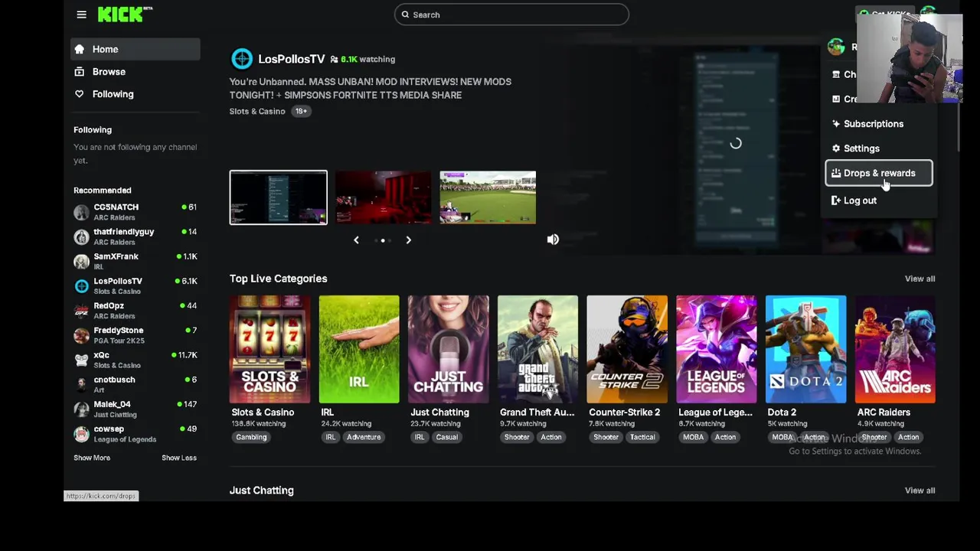Open recommended channel SamXFrank
Image resolution: width=980 pixels, height=551 pixels.
(x=136, y=261)
